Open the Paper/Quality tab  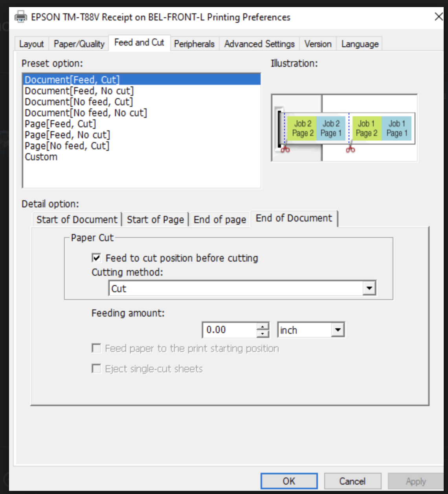(79, 44)
